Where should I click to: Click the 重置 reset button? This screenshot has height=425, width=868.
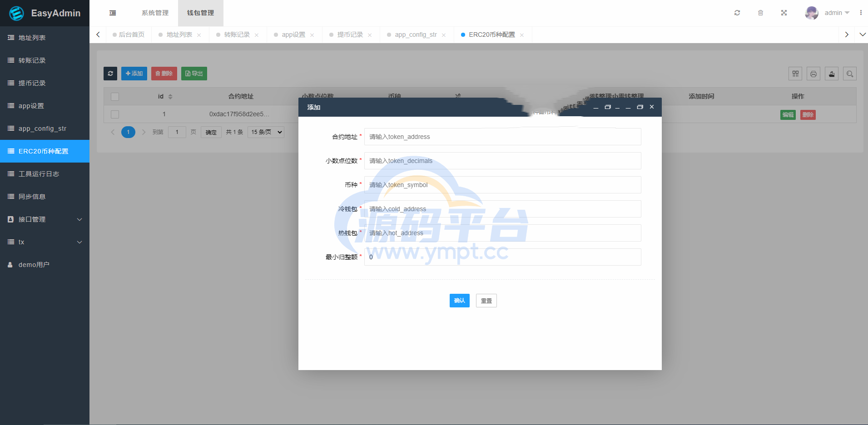[x=486, y=301]
